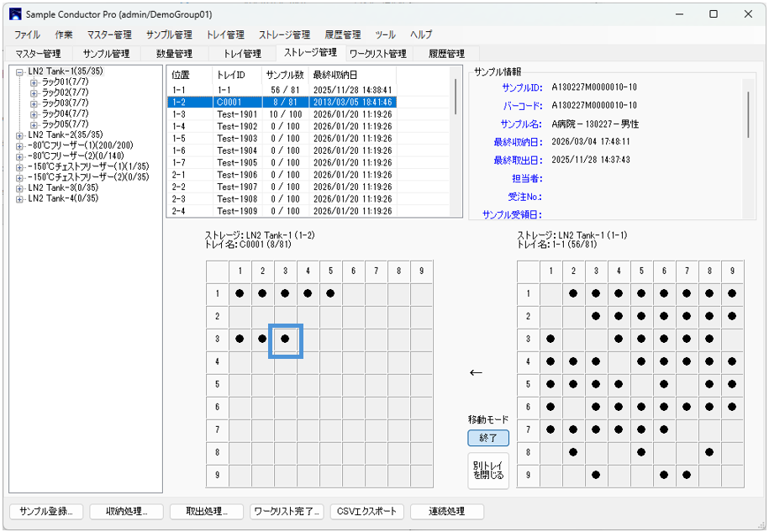
Task: Collapse the LN2 Tank-1 tree node
Action: [19, 72]
